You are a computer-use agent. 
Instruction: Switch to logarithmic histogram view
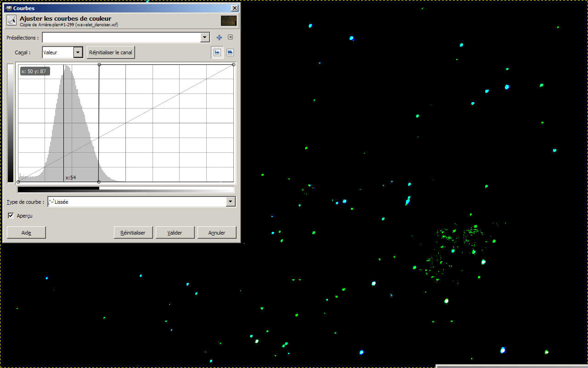230,52
